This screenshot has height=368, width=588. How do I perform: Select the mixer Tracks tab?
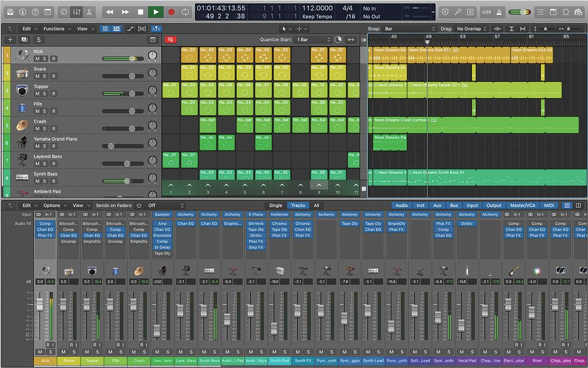click(298, 205)
